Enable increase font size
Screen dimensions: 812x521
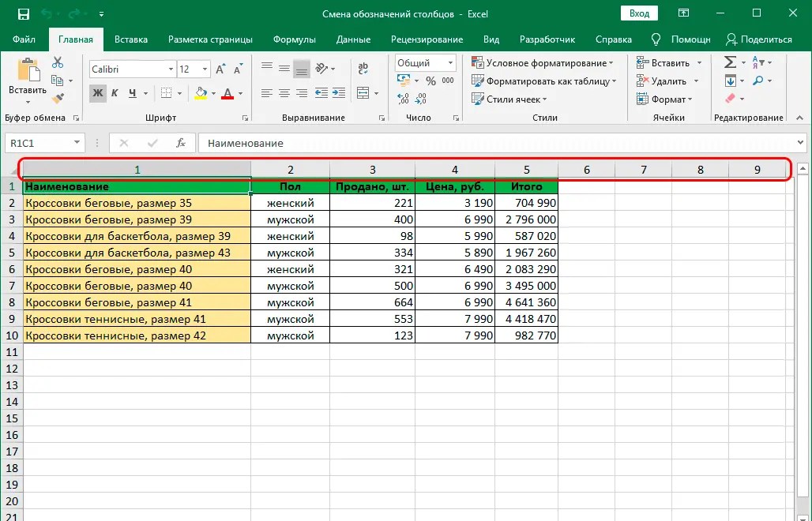coord(220,69)
